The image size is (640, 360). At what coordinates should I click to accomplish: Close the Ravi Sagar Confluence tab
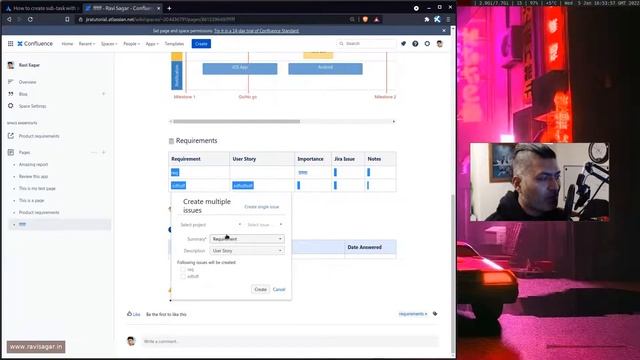158,8
